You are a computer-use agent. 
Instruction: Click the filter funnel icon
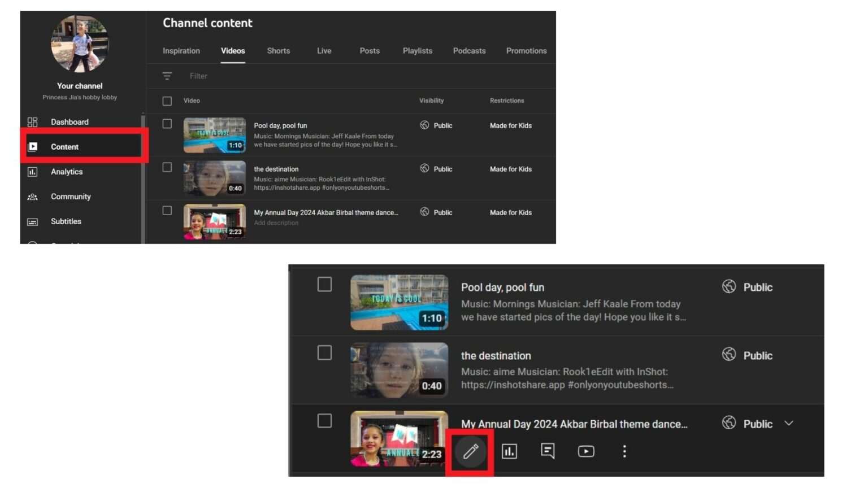coord(167,76)
